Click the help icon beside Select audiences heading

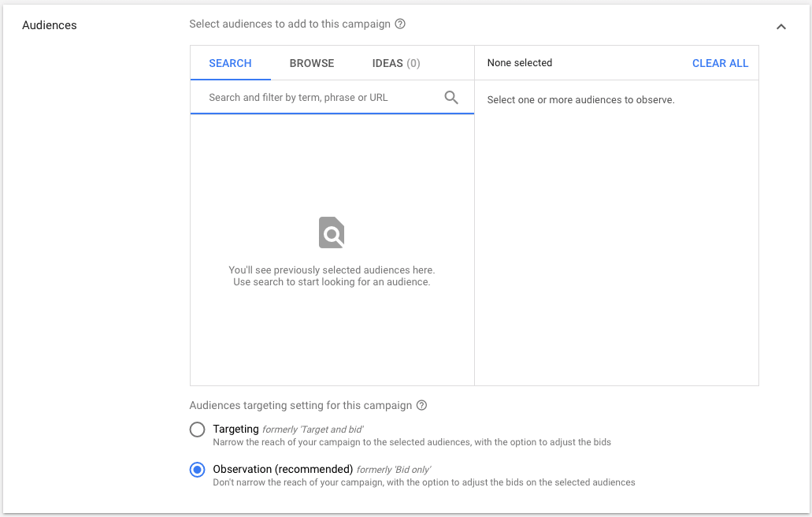(400, 24)
